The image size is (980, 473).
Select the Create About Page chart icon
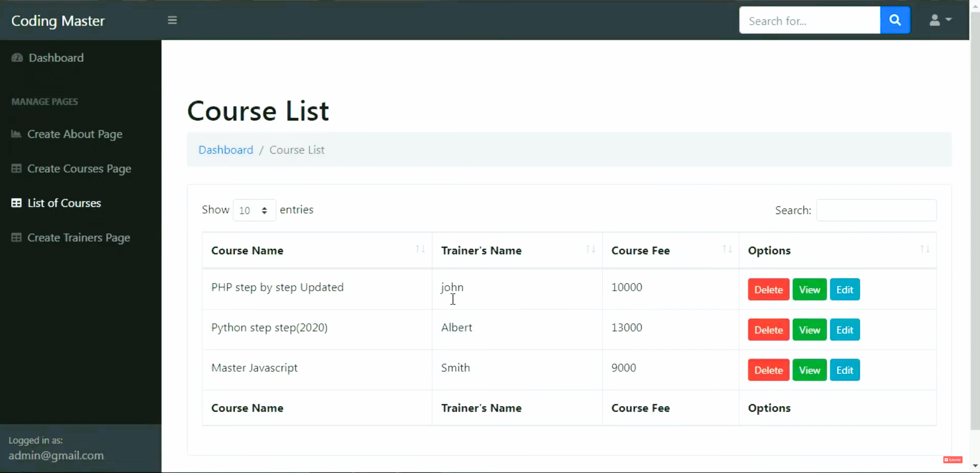pyautogui.click(x=16, y=134)
